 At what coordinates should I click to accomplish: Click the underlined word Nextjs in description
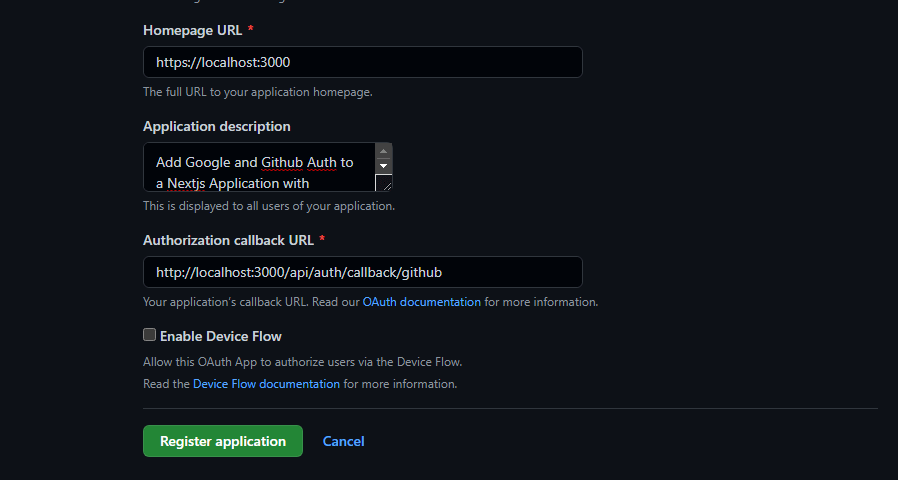(186, 184)
